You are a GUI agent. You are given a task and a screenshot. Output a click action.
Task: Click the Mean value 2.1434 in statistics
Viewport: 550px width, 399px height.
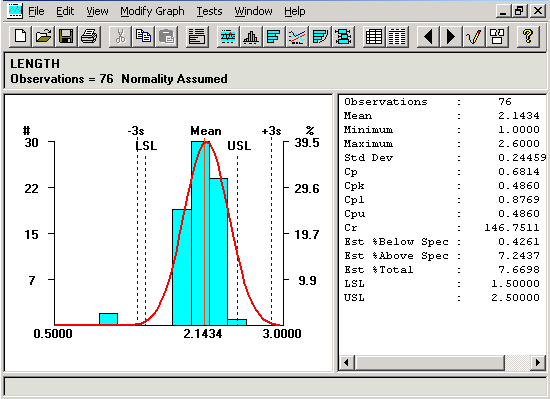click(x=519, y=115)
